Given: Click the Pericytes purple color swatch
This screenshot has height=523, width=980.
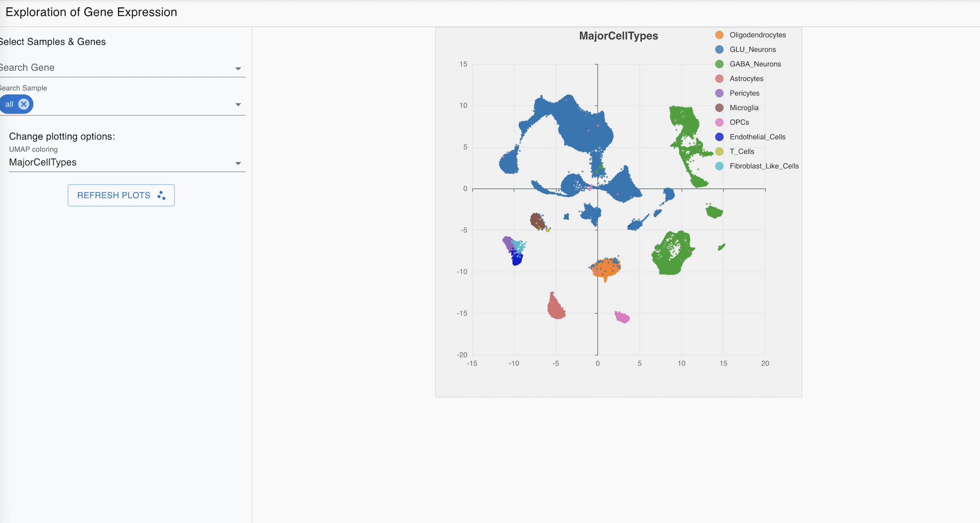Looking at the screenshot, I should tap(719, 93).
